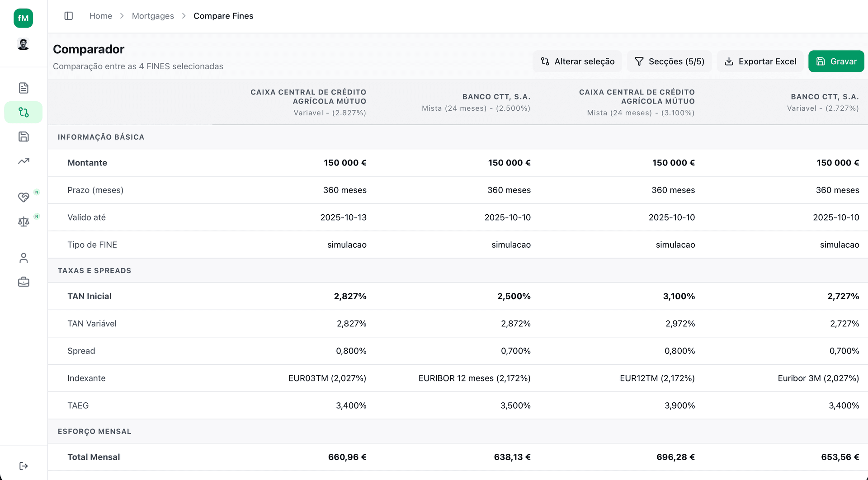Click the fM app logo

(23, 18)
